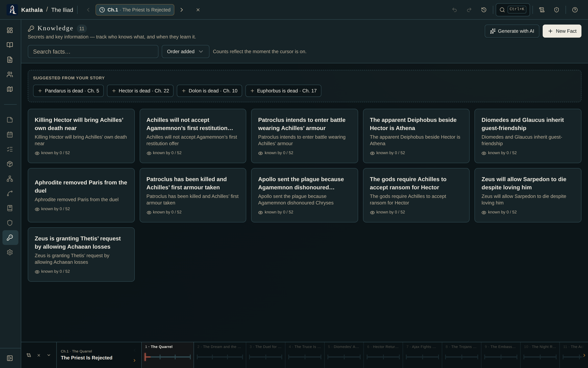The image size is (588, 368).
Task: Open the settings gear in sidebar
Action: pyautogui.click(x=10, y=252)
